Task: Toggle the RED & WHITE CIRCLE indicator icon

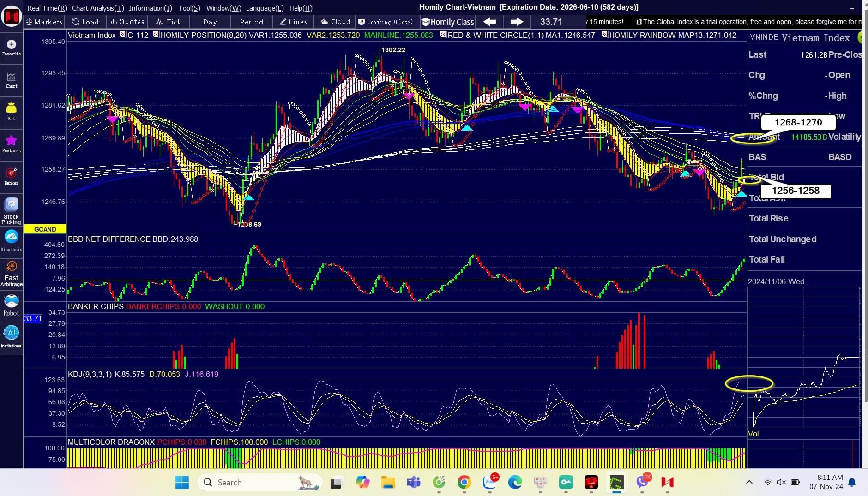Action: point(443,35)
